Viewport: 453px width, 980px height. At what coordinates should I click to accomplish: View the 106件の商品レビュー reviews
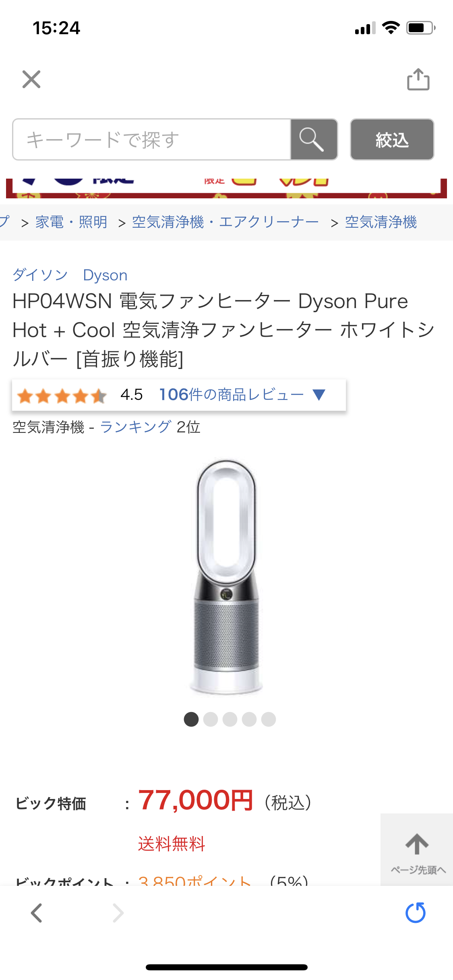232,395
